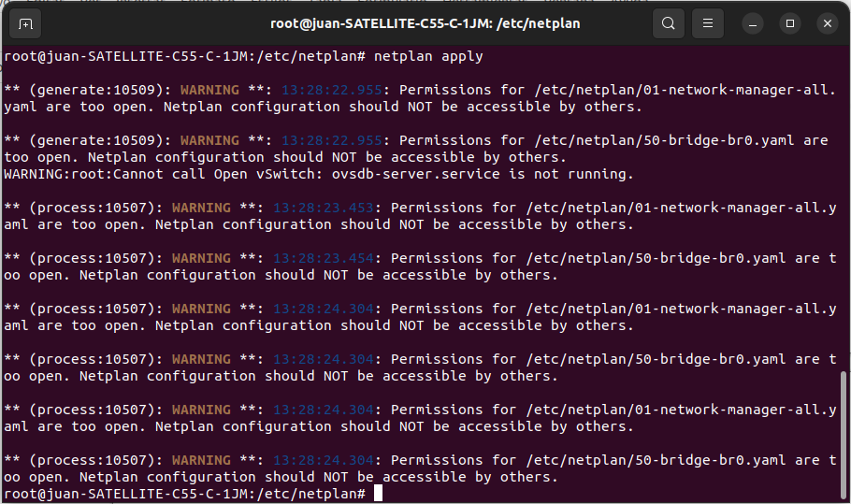Maximize the terminal window
Viewport: 851px width, 504px height.
pyautogui.click(x=790, y=23)
